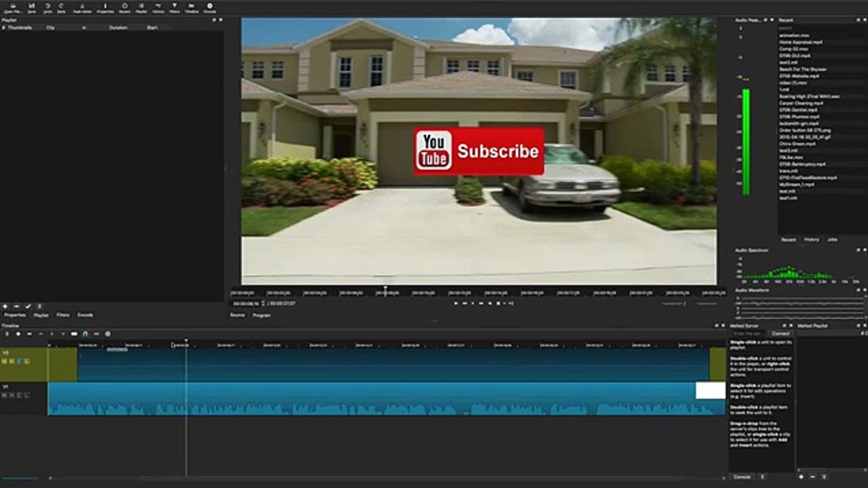Open Properties from the top toolbar

pyautogui.click(x=105, y=8)
